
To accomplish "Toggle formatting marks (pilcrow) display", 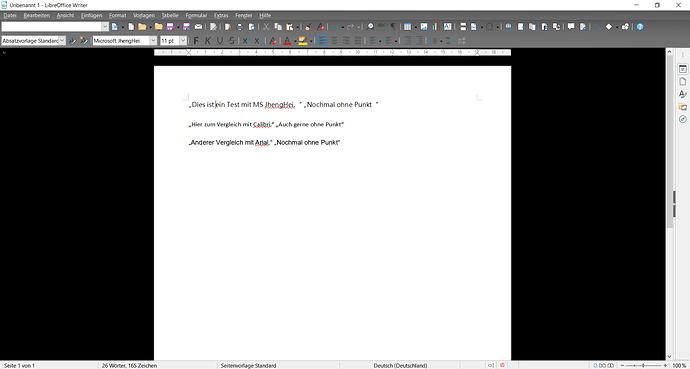I will pos(393,27).
